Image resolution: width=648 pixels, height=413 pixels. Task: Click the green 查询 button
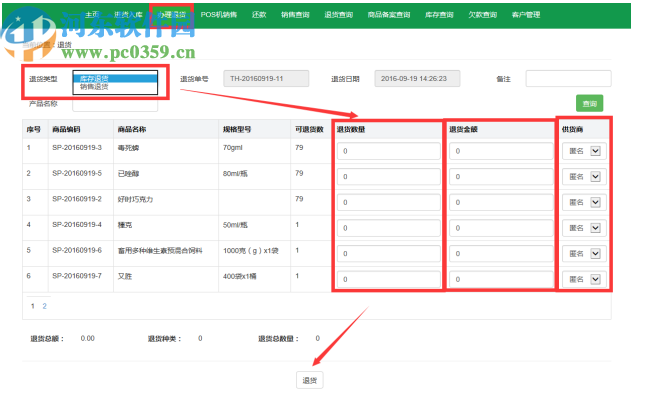[x=589, y=103]
